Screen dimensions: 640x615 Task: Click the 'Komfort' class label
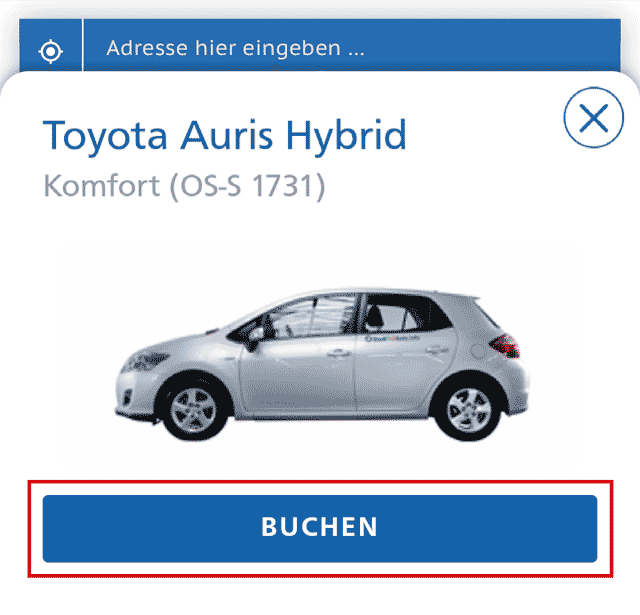pos(101,185)
